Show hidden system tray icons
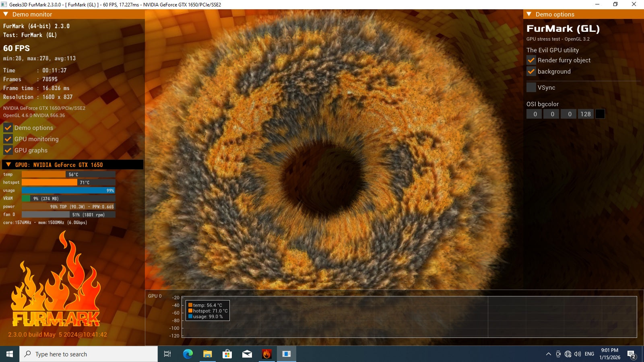 tap(548, 354)
